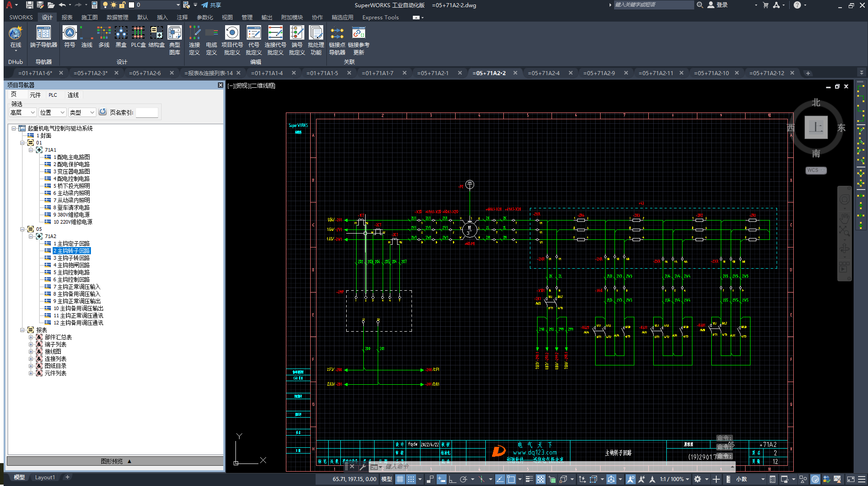
Task: Open the status bar gear workspace settings
Action: pyautogui.click(x=697, y=479)
